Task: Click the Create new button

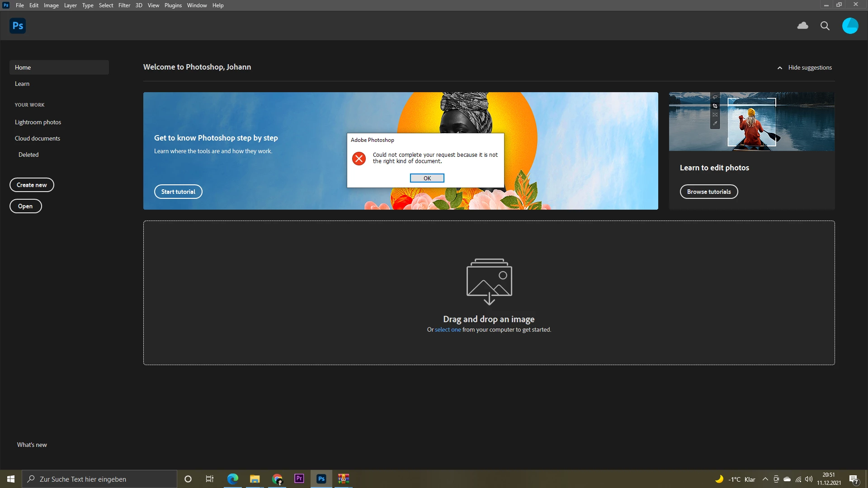Action: coord(32,185)
